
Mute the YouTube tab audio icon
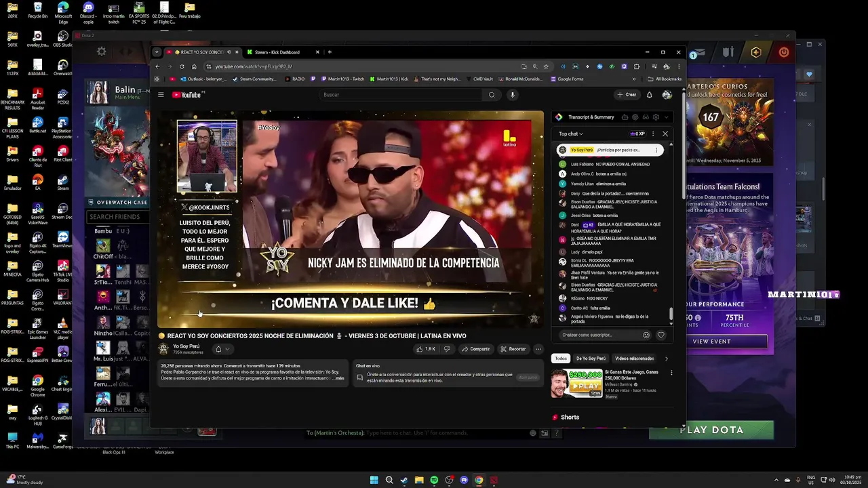pyautogui.click(x=229, y=52)
